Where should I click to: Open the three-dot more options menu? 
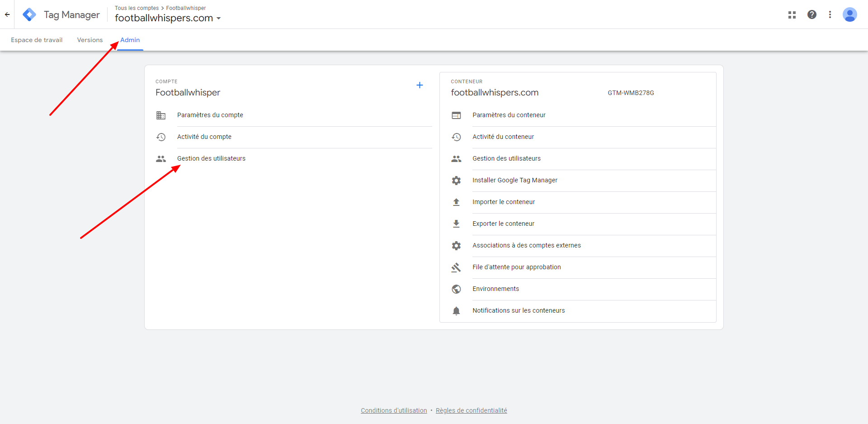pyautogui.click(x=830, y=15)
